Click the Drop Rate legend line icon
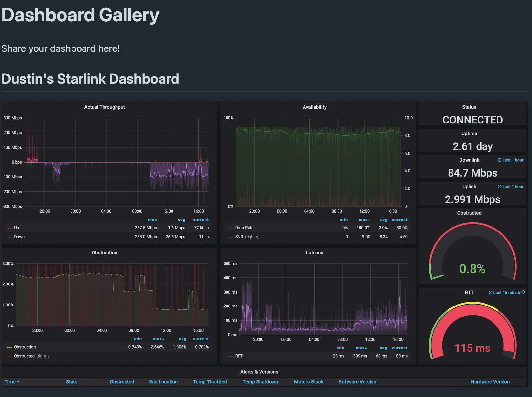This screenshot has height=397, width=532. click(x=230, y=228)
